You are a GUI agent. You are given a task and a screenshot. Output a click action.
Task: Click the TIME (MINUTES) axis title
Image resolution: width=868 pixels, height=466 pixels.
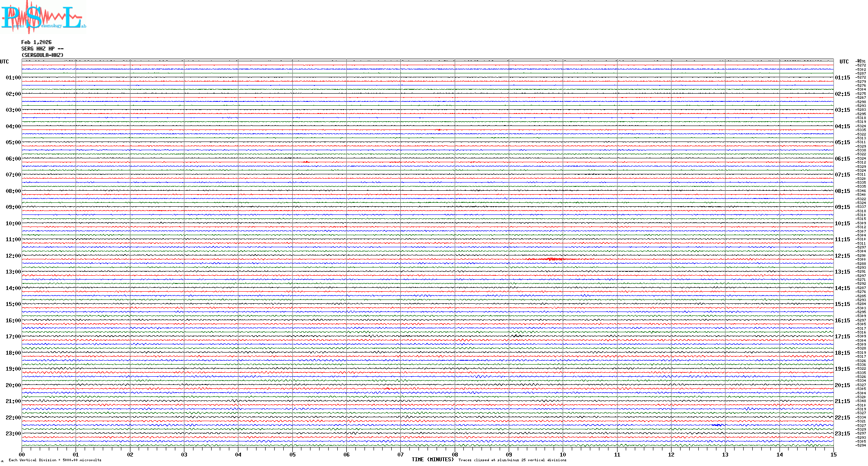click(432, 460)
